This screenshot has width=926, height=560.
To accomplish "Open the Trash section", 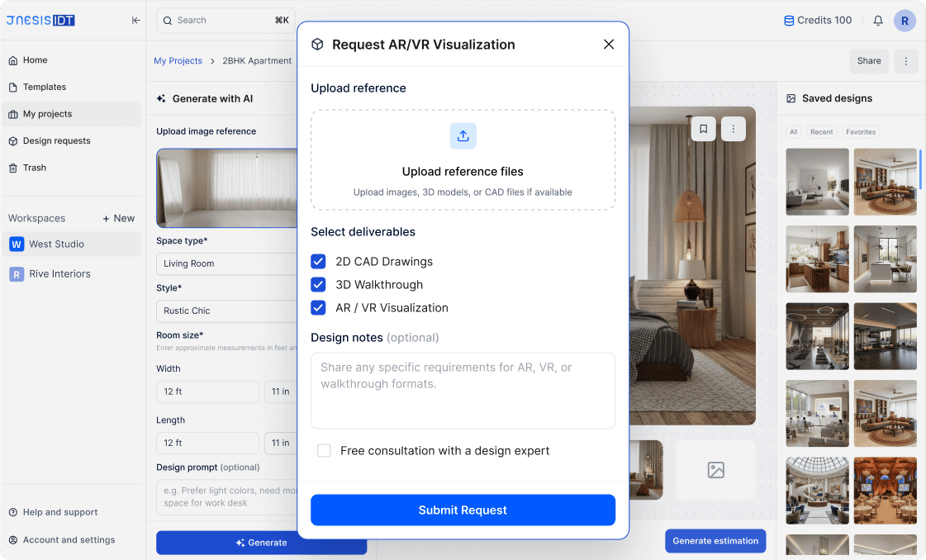I will pos(72,168).
